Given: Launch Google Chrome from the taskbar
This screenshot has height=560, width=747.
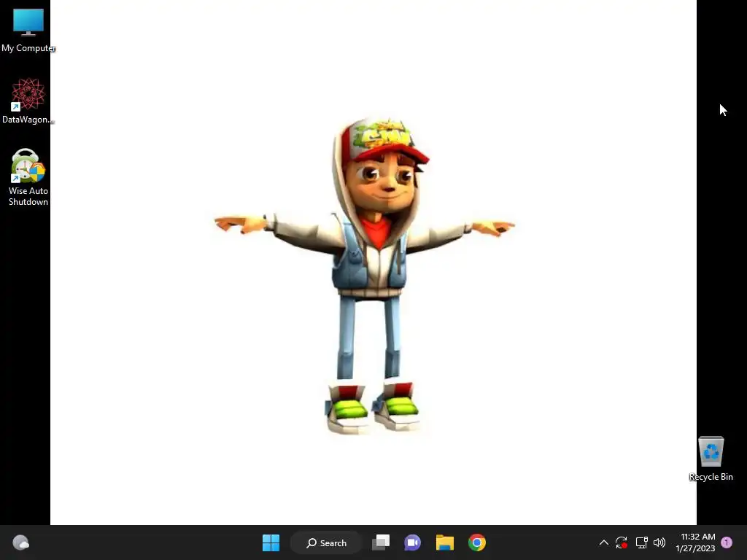Looking at the screenshot, I should tap(477, 542).
